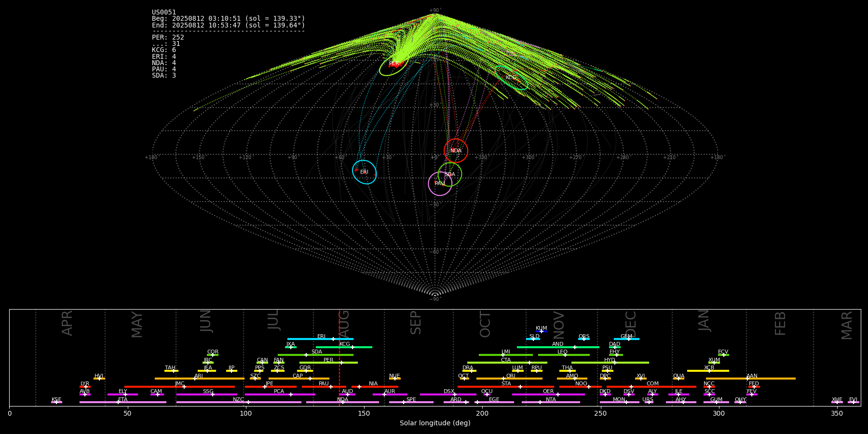Click the 'KCG: 6' count in legend
Viewport: 868px width, 434px height.
[x=164, y=50]
